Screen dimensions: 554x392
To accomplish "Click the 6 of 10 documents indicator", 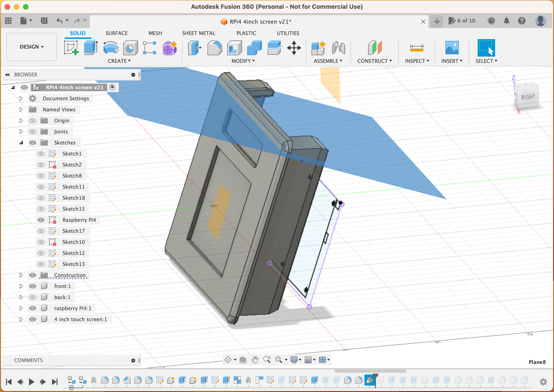I will (462, 21).
